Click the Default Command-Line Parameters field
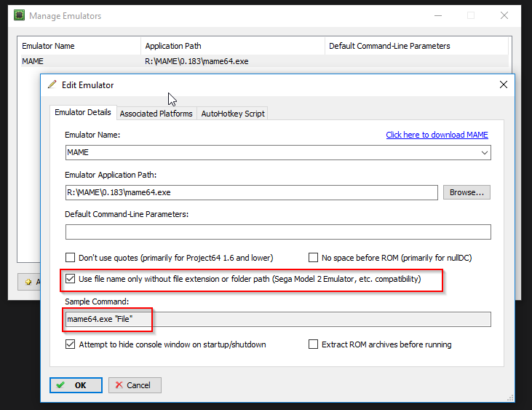The height and width of the screenshot is (410, 532). coord(278,232)
